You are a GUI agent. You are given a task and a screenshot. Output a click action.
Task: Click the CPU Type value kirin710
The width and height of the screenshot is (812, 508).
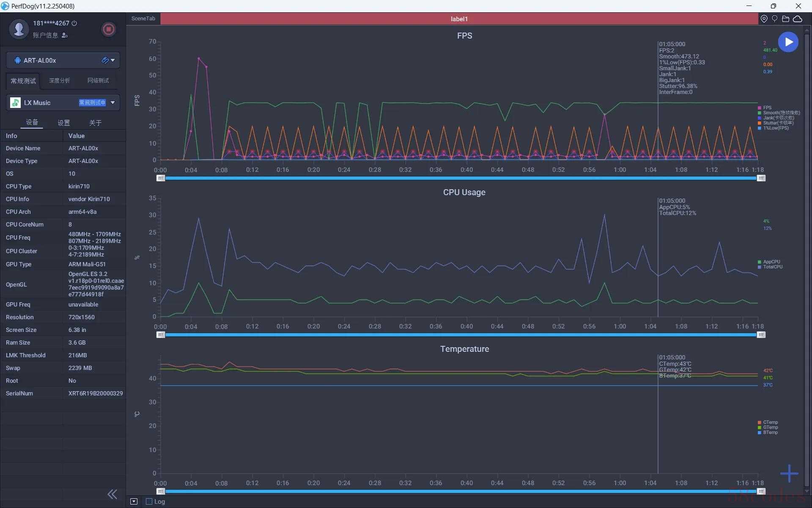79,186
